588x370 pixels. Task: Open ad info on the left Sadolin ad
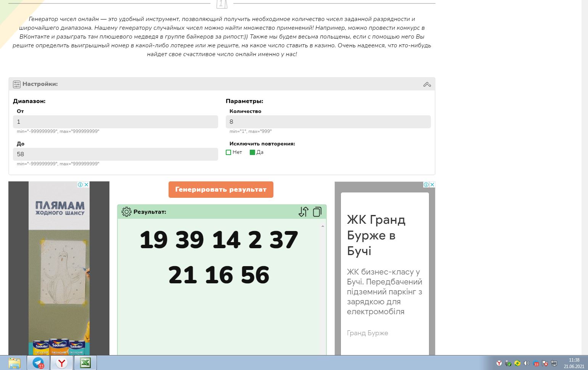click(x=80, y=184)
